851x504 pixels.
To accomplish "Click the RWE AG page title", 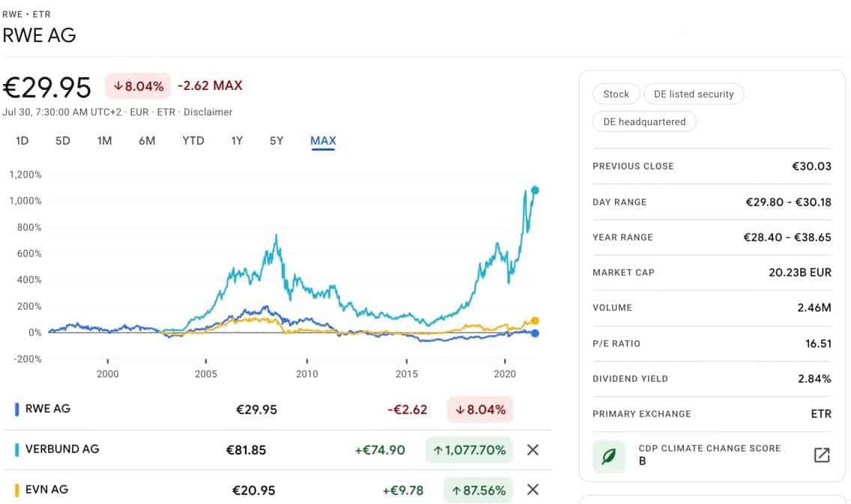I will point(39,35).
